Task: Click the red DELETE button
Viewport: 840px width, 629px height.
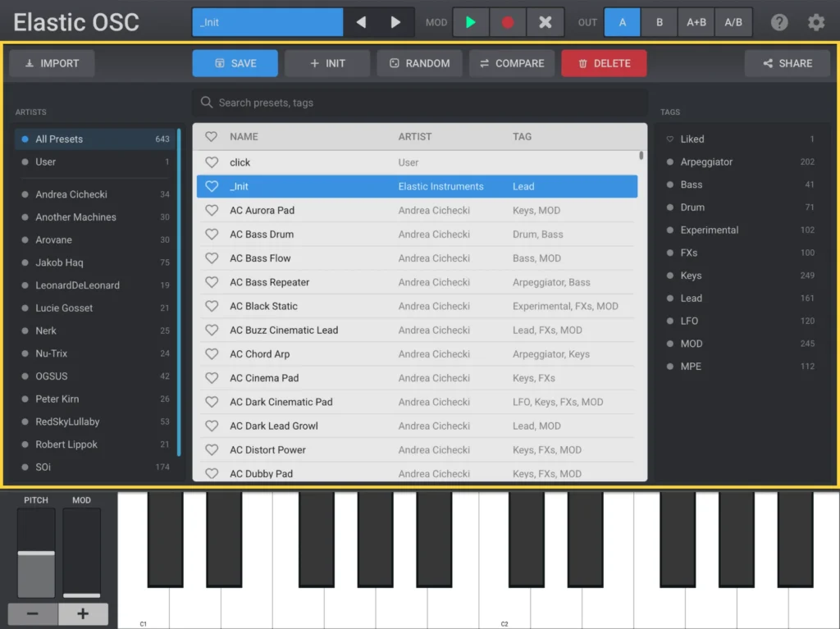Action: pyautogui.click(x=604, y=63)
